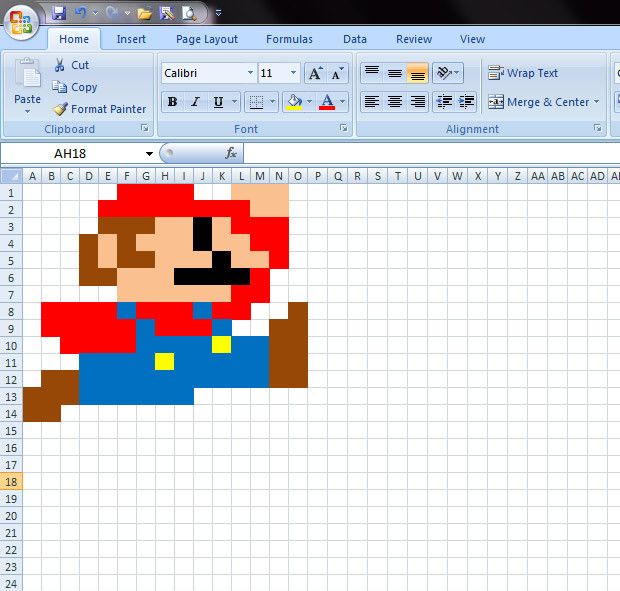The height and width of the screenshot is (591, 620).
Task: Open fill color palette dropdown
Action: [x=310, y=102]
